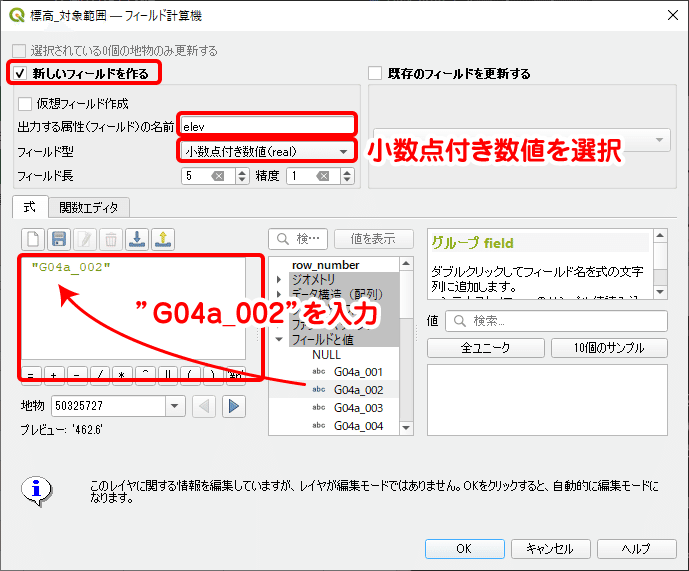The height and width of the screenshot is (571, 689).
Task: Confirm with the OK button
Action: pos(464,549)
